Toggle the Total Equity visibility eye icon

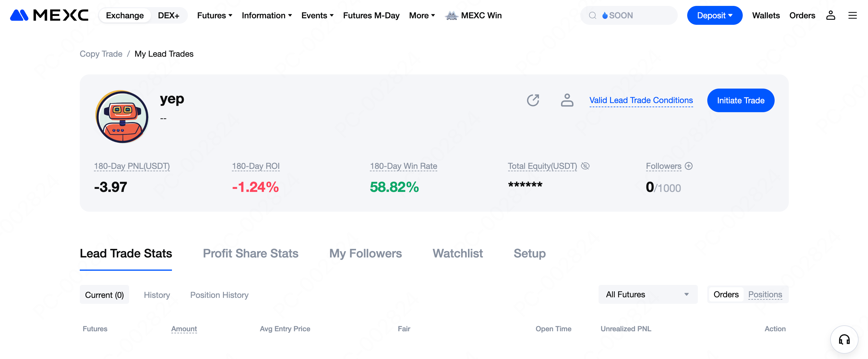coord(585,166)
